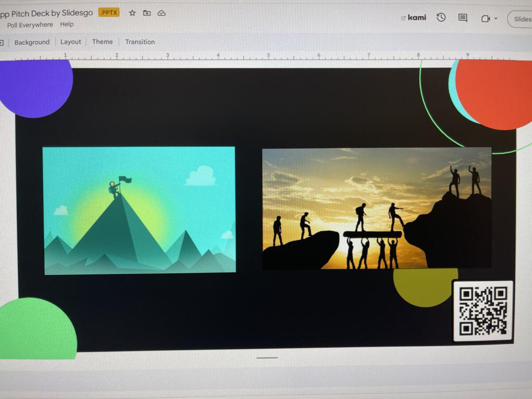Star the presentation with the star icon

132,13
